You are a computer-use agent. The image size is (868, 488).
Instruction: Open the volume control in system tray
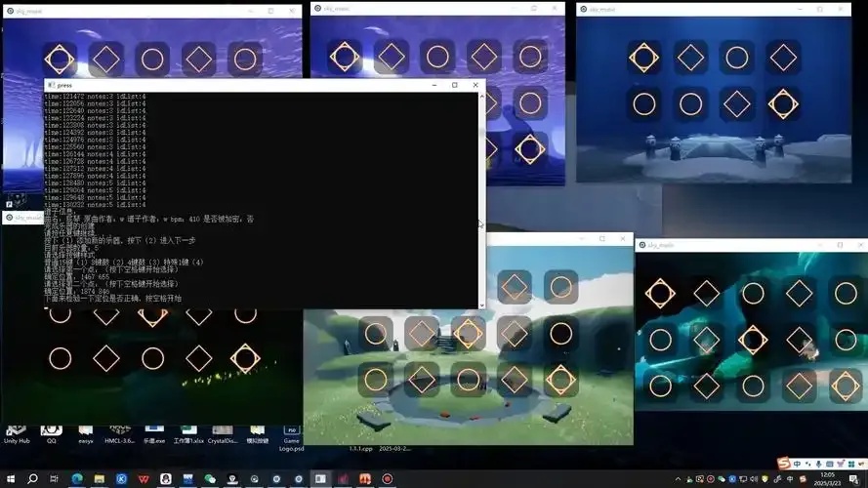point(754,479)
